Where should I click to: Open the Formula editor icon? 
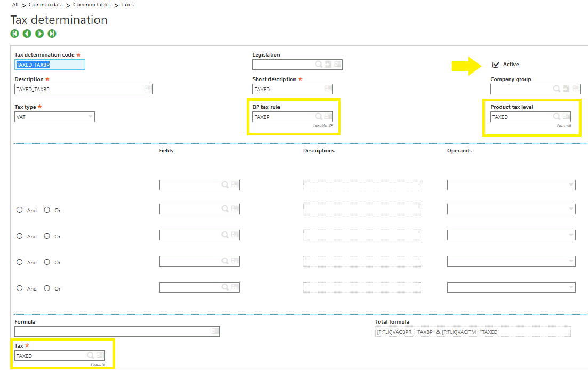214,331
